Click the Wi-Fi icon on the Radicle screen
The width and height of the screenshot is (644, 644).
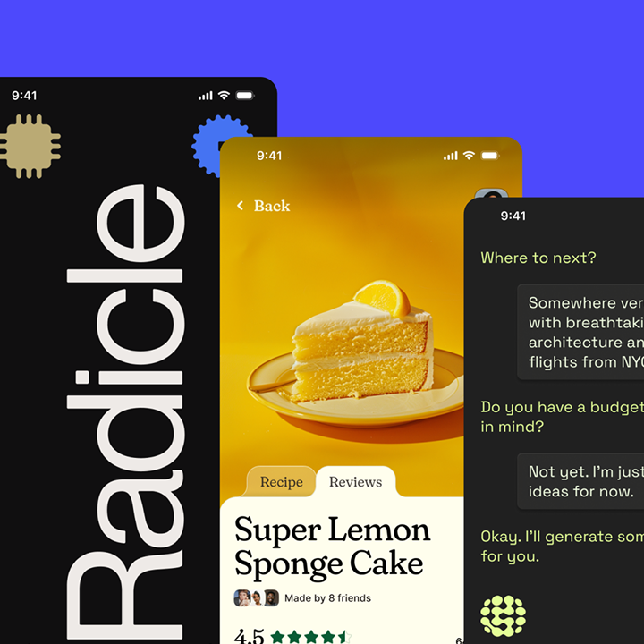pyautogui.click(x=224, y=96)
